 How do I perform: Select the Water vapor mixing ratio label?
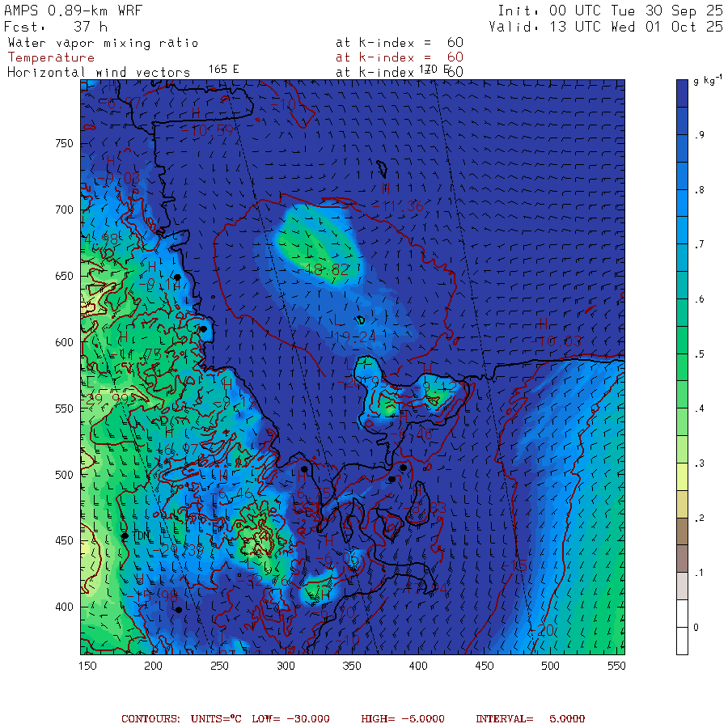pos(103,43)
